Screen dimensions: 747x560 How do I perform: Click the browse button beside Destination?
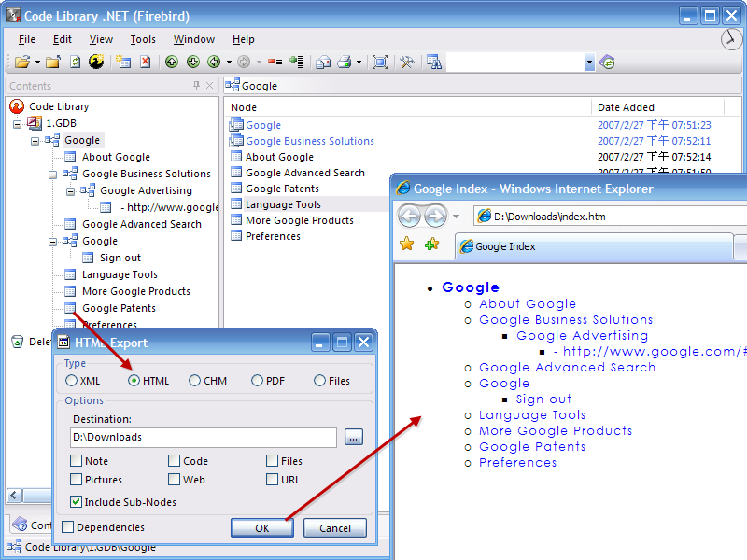pyautogui.click(x=353, y=437)
